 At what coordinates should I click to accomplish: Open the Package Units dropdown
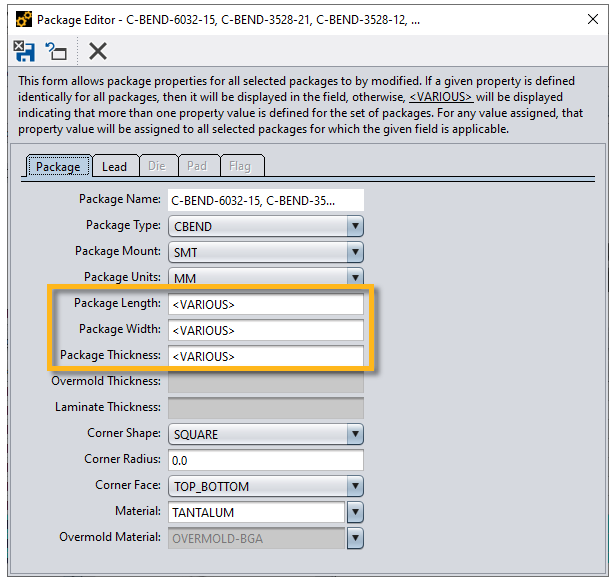point(266,276)
